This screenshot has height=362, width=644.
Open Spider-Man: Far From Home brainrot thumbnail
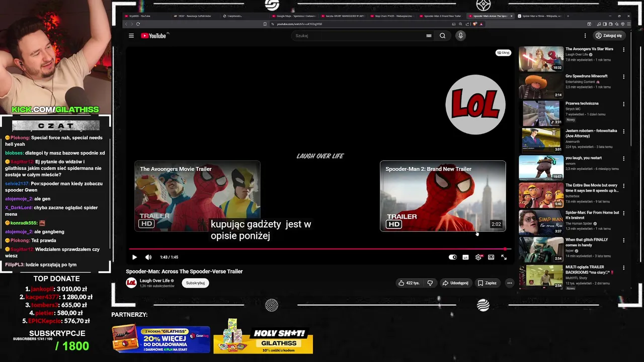tap(541, 222)
